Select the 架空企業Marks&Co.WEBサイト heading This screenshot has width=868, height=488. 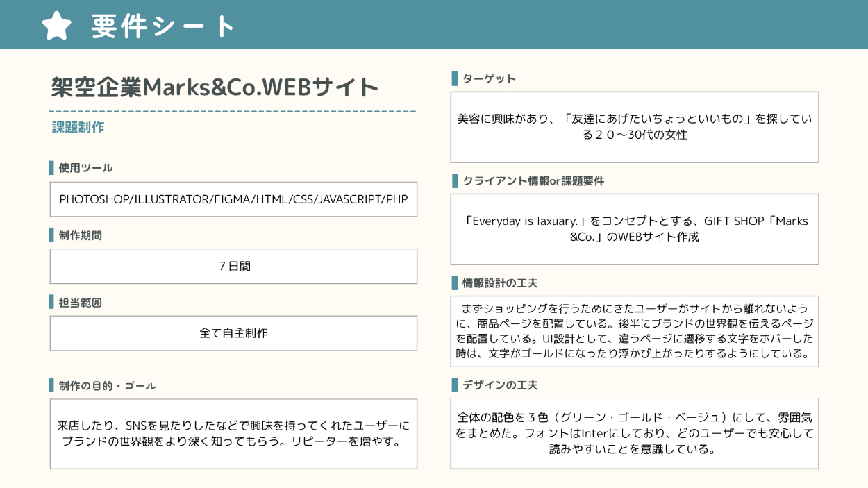[215, 87]
